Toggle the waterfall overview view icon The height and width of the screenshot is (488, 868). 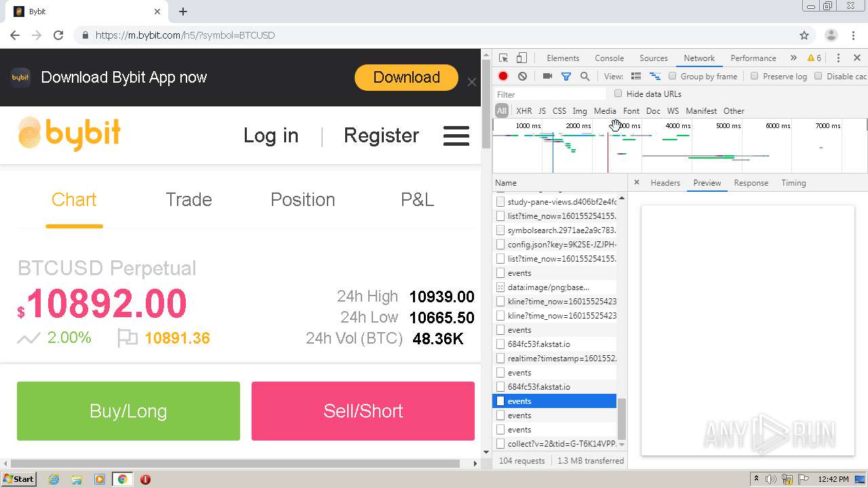click(x=655, y=77)
